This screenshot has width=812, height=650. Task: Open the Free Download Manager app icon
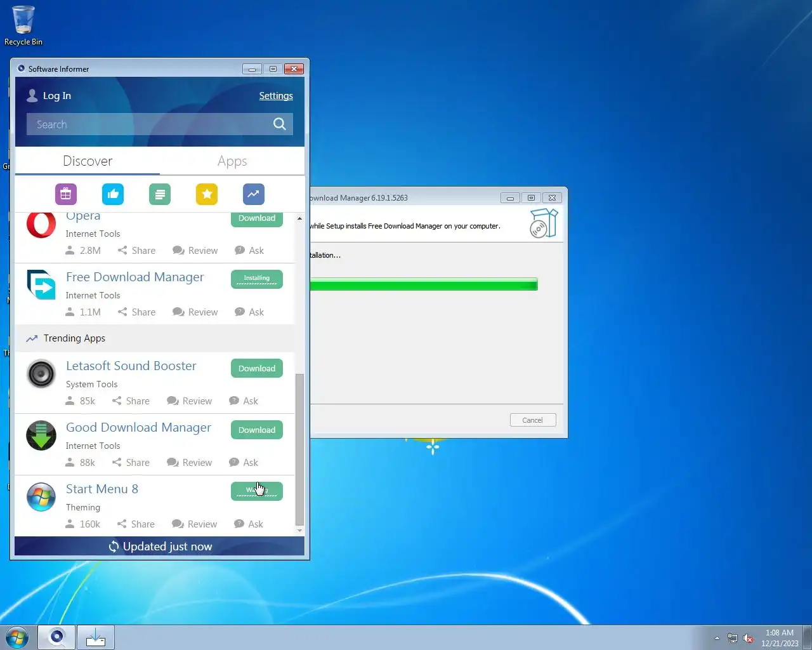click(41, 285)
